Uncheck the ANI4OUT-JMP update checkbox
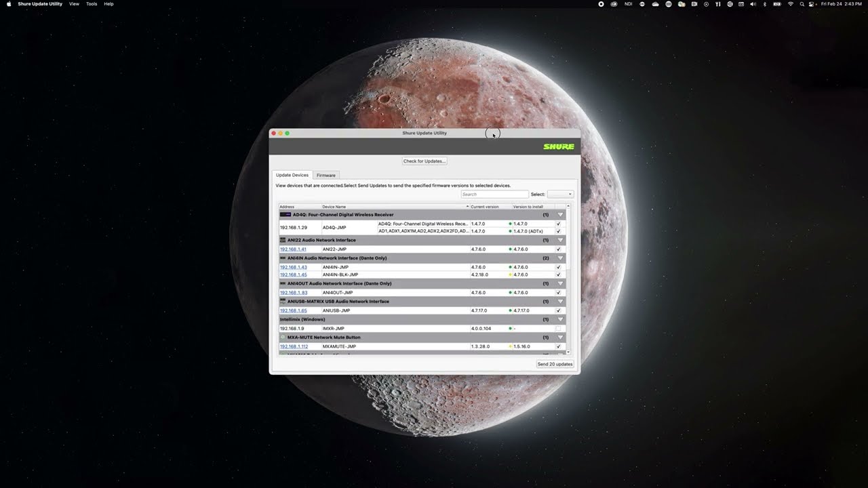Screen dimensions: 868x488 point(559,293)
